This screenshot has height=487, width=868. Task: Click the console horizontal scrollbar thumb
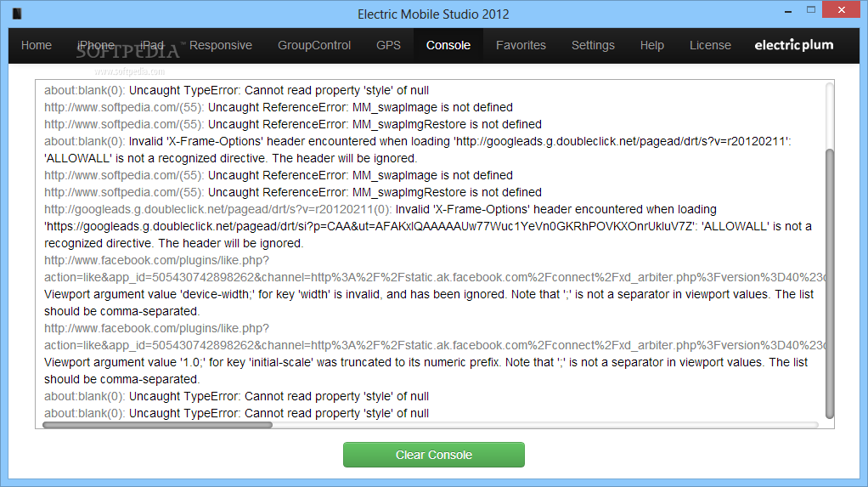(157, 425)
